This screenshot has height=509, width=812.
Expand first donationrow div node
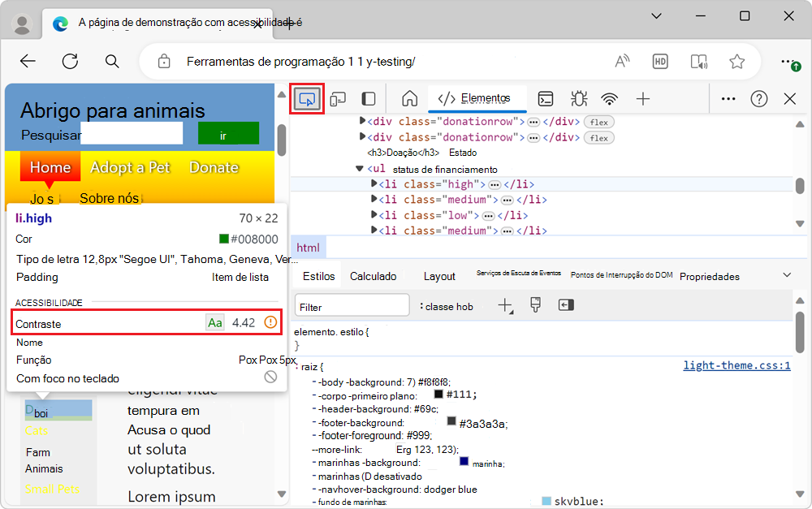coord(362,121)
